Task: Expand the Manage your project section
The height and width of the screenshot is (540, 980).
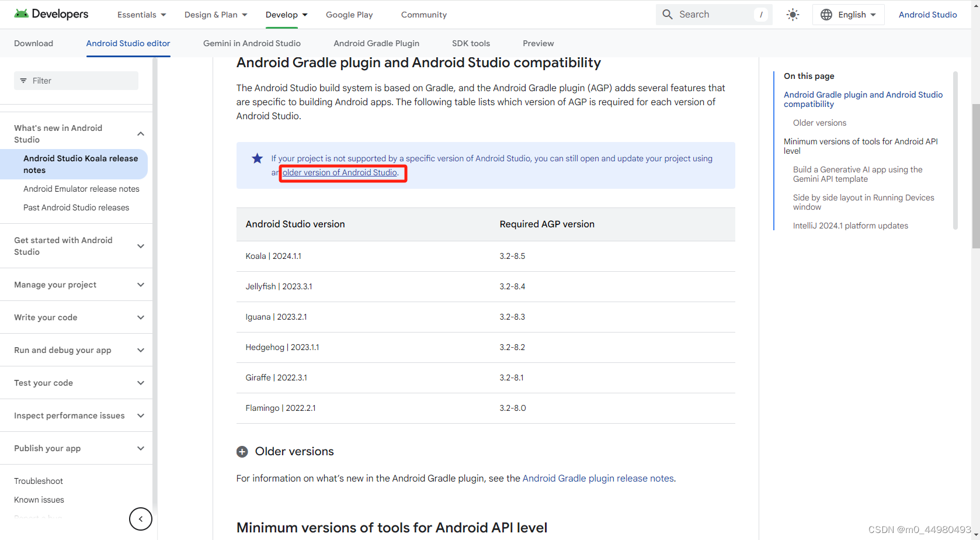Action: click(141, 285)
